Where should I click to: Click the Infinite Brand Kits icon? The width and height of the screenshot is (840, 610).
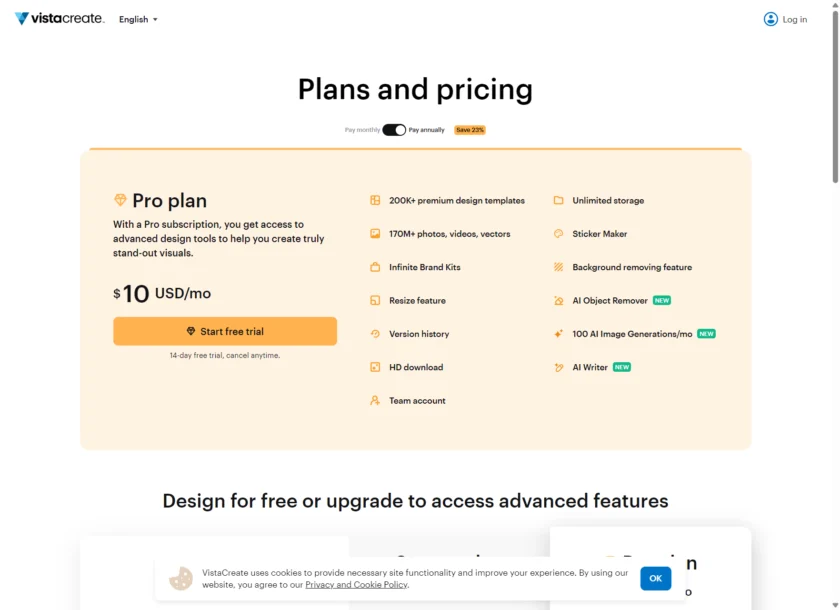pos(374,267)
